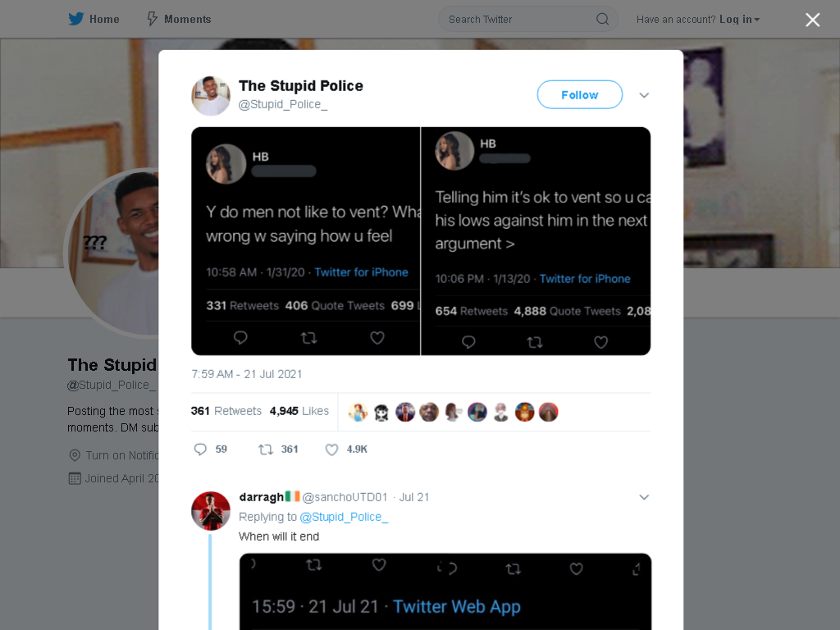Screen dimensions: 840x630
Task: View the list of 4,945 Likes
Action: 299,411
